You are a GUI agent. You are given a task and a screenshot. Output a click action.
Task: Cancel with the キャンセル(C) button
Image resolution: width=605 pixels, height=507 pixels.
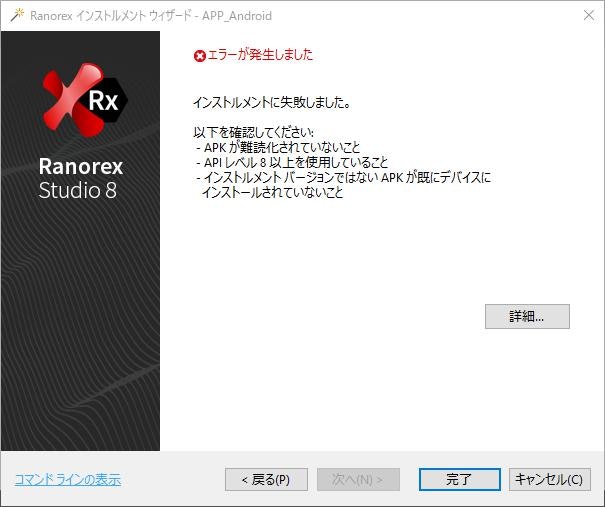coord(549,480)
